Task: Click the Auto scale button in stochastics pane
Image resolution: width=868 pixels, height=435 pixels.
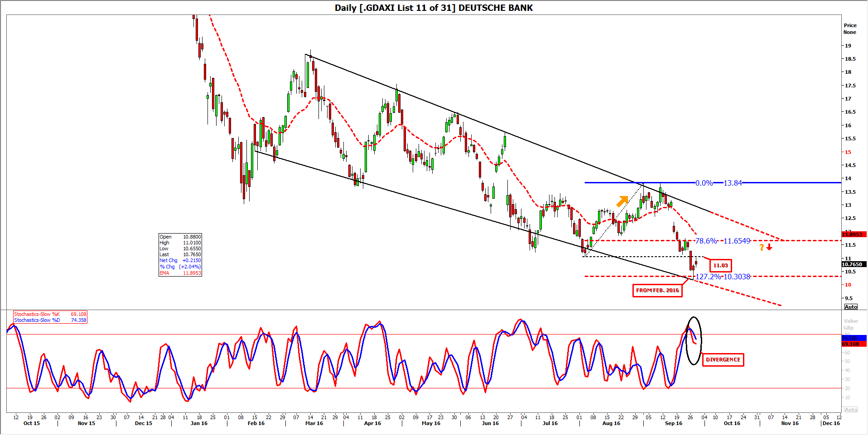Action: tap(851, 410)
